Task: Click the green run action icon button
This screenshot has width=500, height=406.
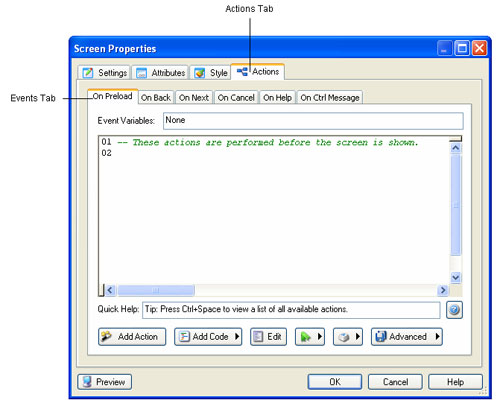Action: 310,337
